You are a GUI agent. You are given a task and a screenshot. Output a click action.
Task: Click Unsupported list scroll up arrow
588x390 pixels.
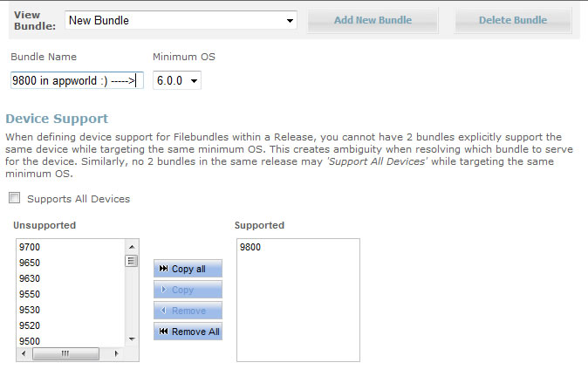tap(132, 245)
